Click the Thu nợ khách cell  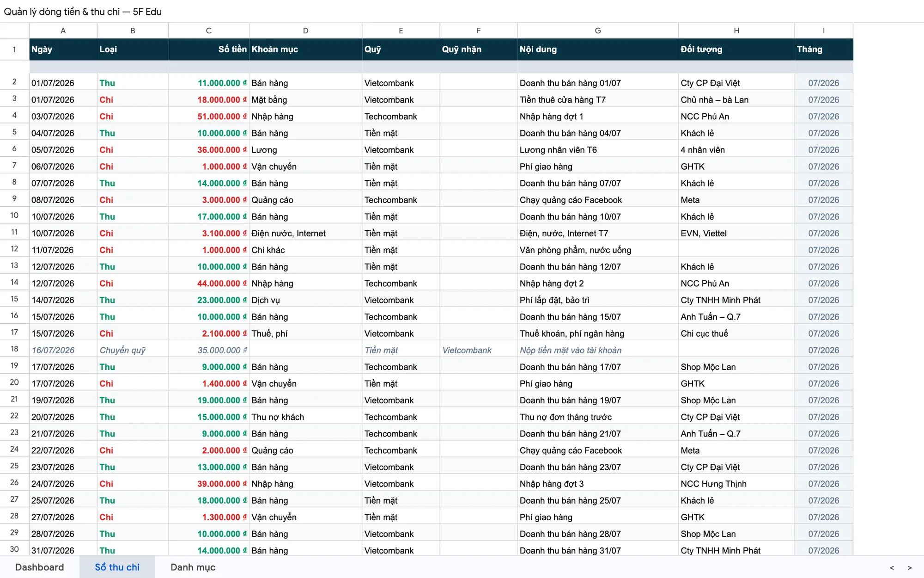306,417
